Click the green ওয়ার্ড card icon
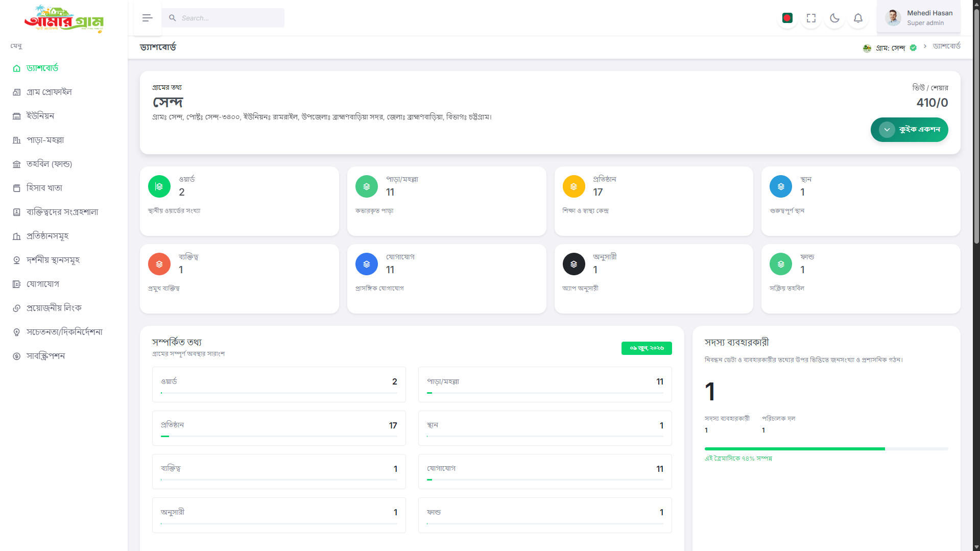 (159, 186)
